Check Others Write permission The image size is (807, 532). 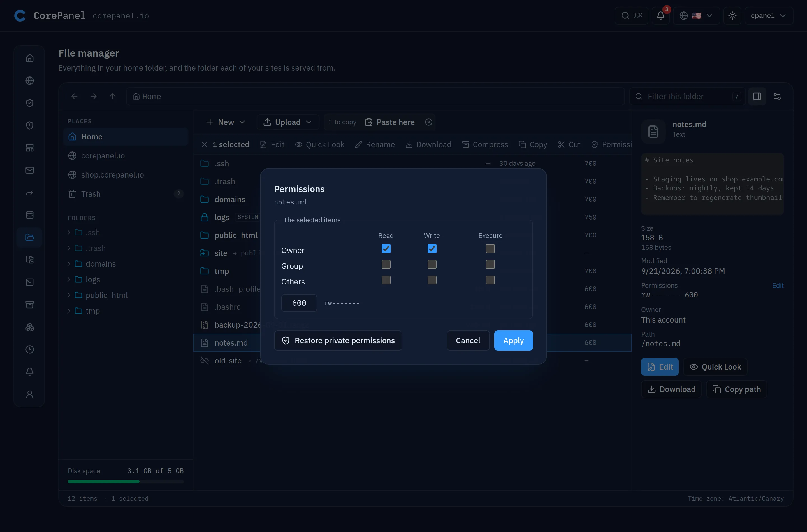click(x=432, y=280)
